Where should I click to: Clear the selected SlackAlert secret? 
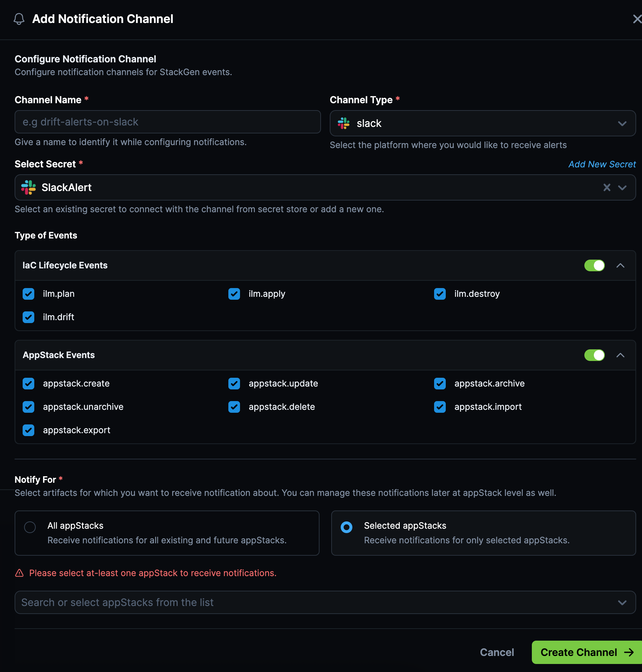[607, 187]
